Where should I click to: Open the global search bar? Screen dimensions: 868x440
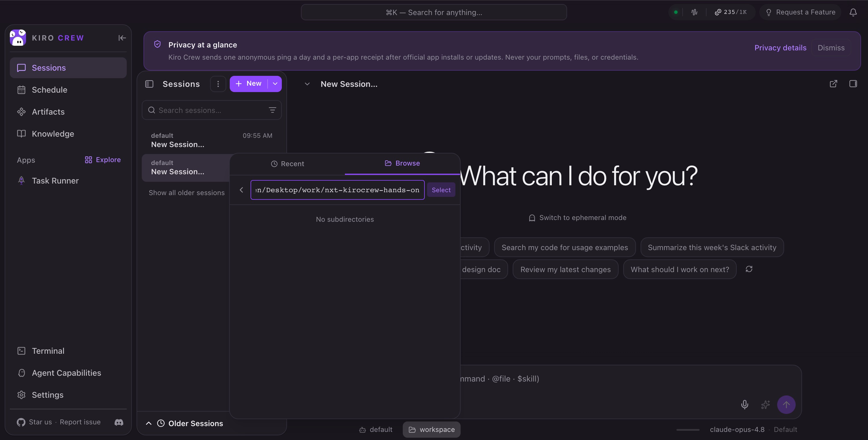434,12
